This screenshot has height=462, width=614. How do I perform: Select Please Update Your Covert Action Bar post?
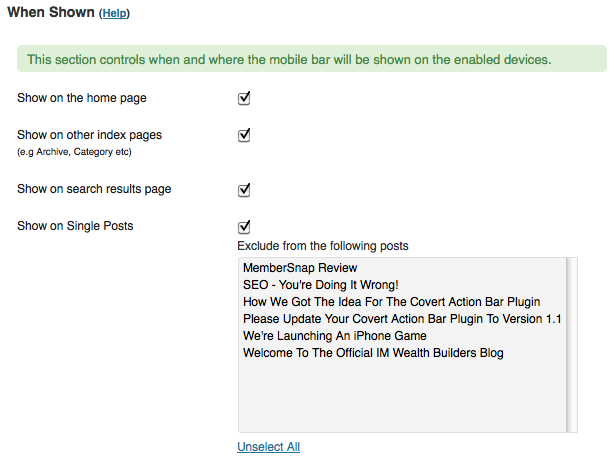[403, 319]
